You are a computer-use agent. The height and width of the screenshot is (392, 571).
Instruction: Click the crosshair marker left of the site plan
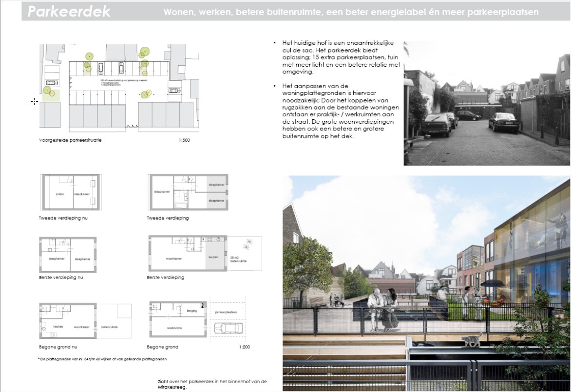click(35, 101)
